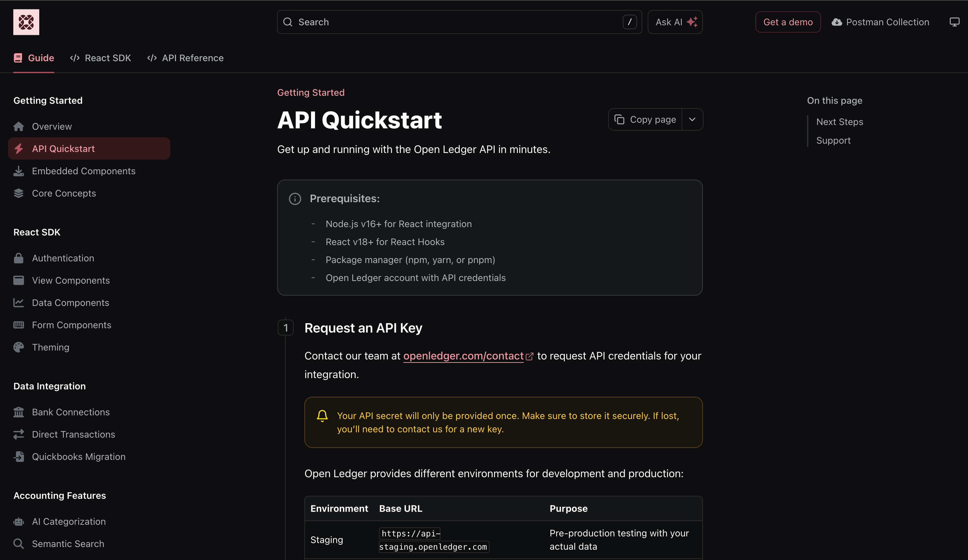This screenshot has width=968, height=560.
Task: Open Authentication page
Action: (89, 258)
